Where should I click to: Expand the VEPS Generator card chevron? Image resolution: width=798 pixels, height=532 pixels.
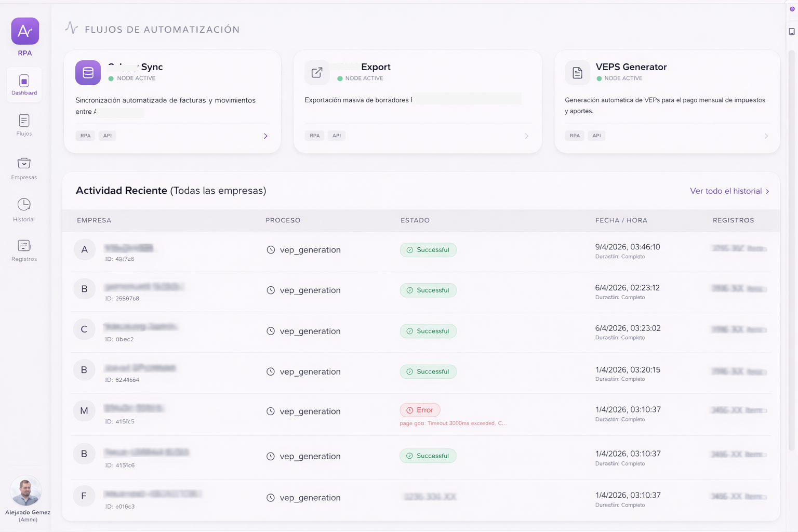766,136
